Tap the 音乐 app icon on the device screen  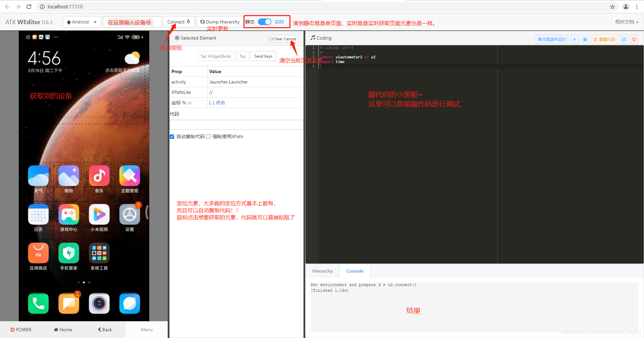click(x=99, y=175)
